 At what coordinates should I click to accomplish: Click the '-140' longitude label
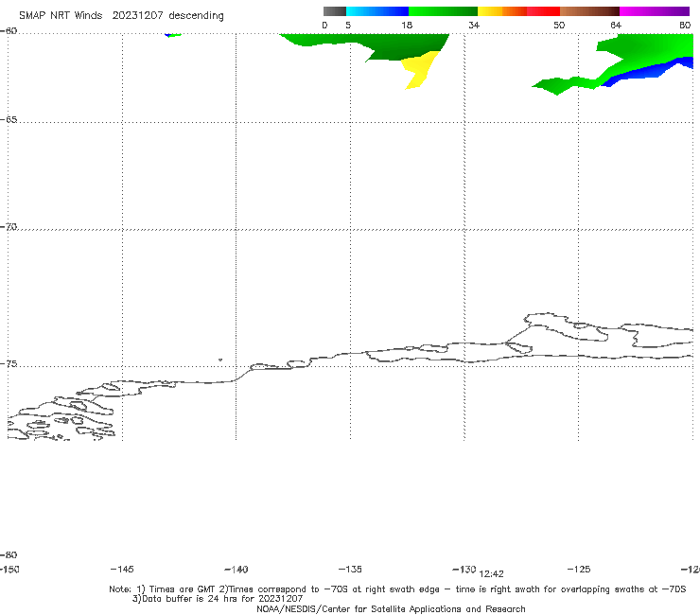(x=236, y=570)
